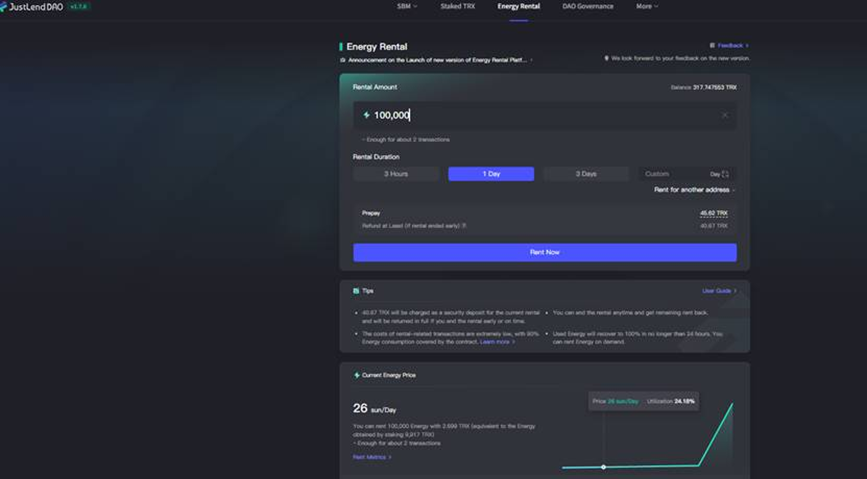Select the 1 Day rental duration
Image resolution: width=867 pixels, height=479 pixels.
[x=491, y=174]
